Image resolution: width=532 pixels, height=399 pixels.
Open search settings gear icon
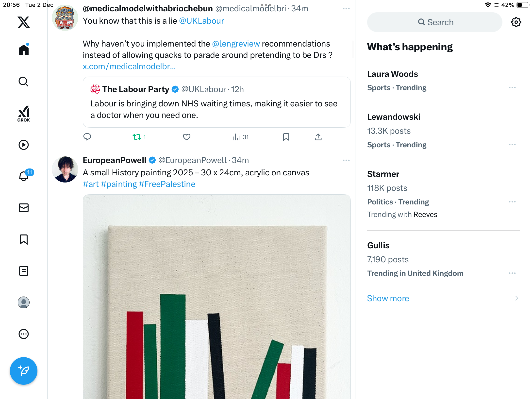click(516, 22)
